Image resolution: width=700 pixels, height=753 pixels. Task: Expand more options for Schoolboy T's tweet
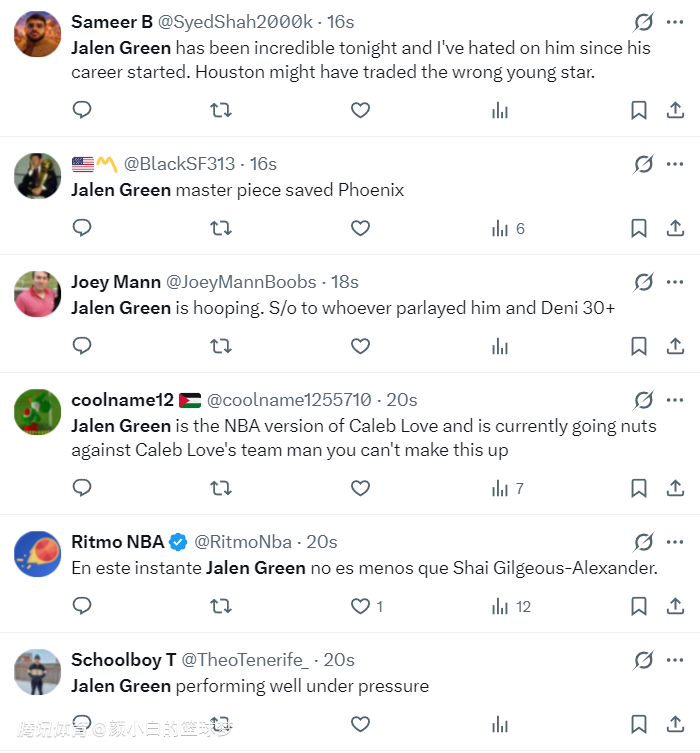(x=675, y=660)
